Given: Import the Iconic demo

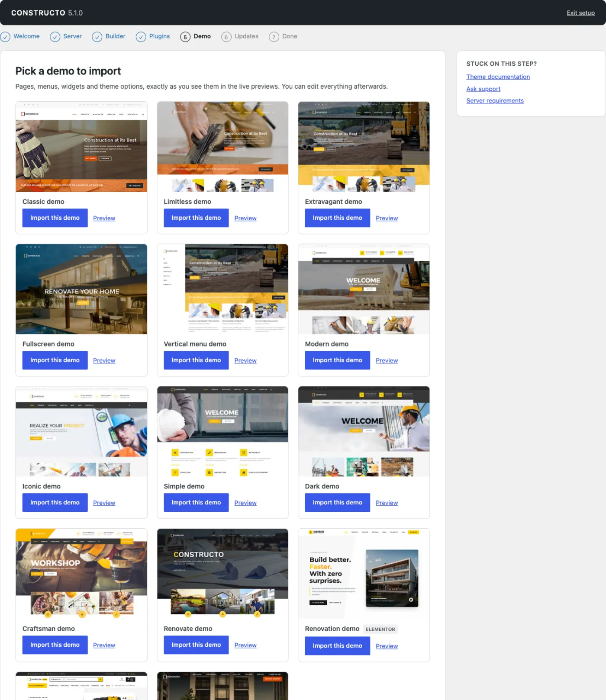Looking at the screenshot, I should click(x=55, y=502).
